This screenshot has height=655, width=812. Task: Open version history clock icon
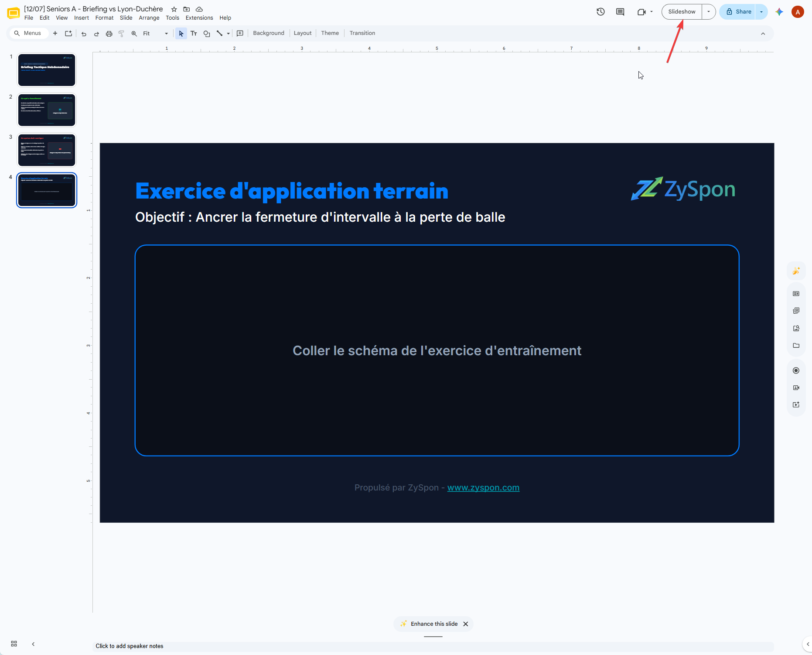[x=600, y=12]
